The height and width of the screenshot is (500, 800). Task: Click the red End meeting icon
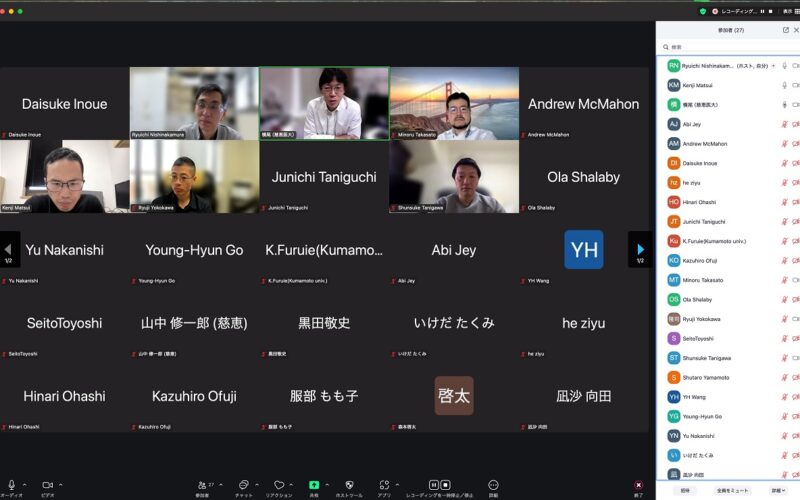[638, 485]
